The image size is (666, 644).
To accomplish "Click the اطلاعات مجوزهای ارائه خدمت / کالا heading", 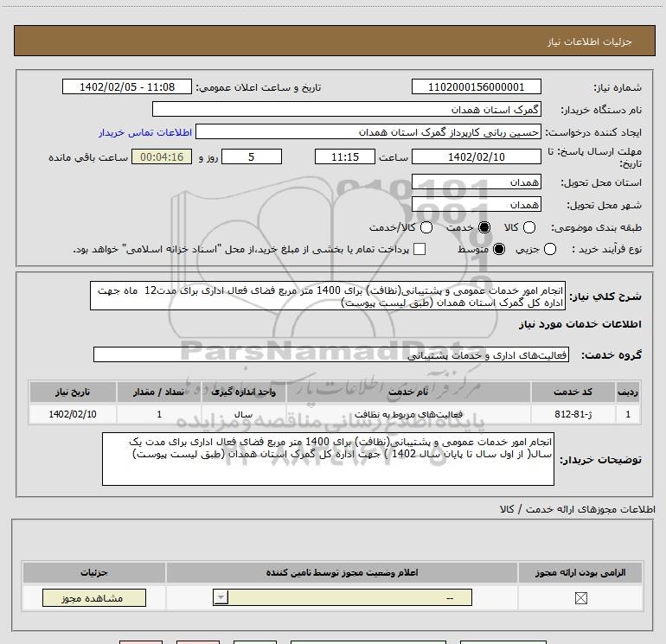I will click(577, 509).
